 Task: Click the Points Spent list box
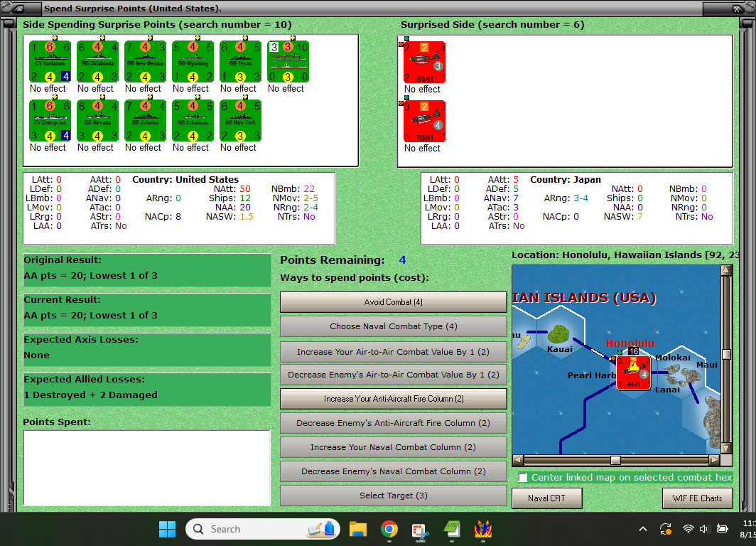point(147,467)
